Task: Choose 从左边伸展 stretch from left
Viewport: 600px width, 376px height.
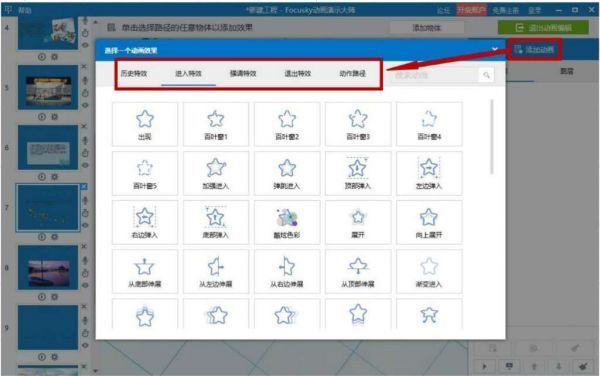Action: click(x=216, y=272)
